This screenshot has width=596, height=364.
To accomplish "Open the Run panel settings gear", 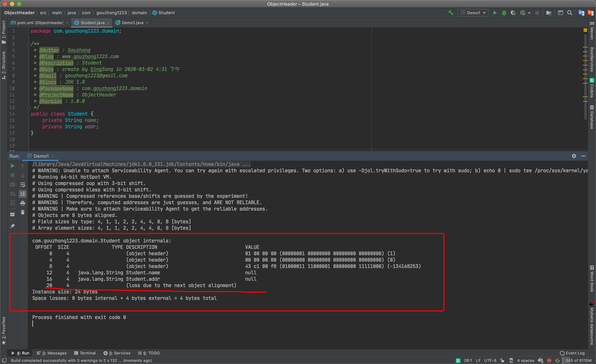I will (x=574, y=156).
